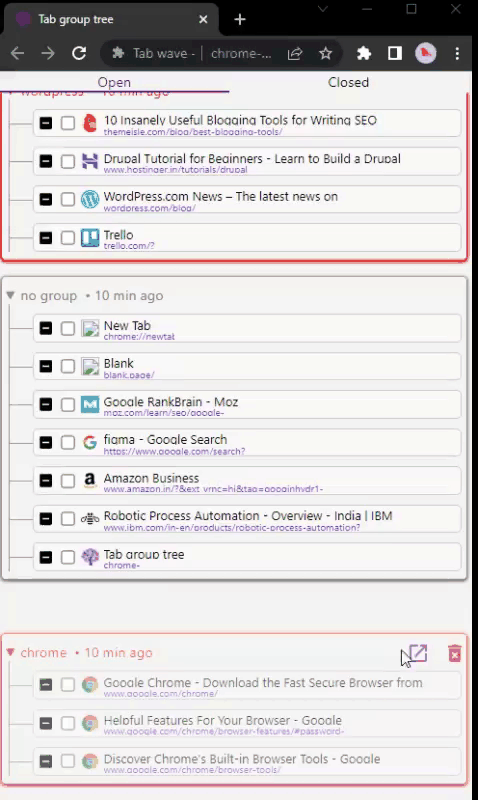478x800 pixels.
Task: Open the profile avatar menu
Action: point(425,53)
